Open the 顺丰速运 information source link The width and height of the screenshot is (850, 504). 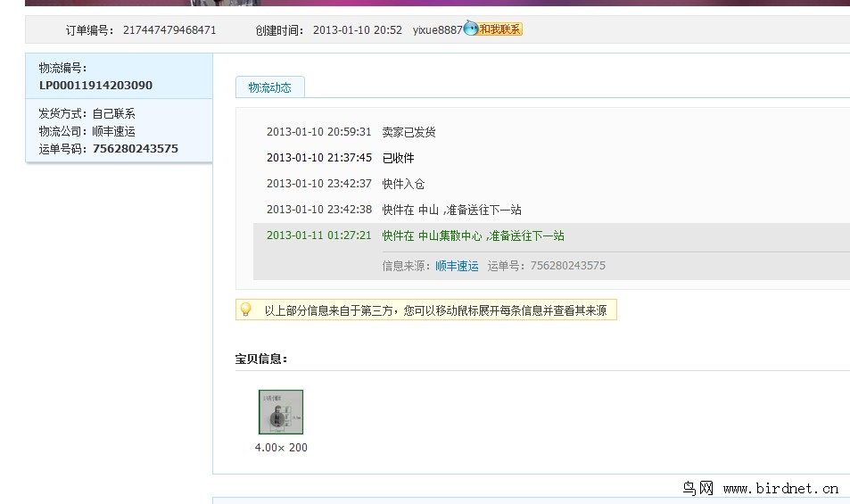click(x=457, y=266)
